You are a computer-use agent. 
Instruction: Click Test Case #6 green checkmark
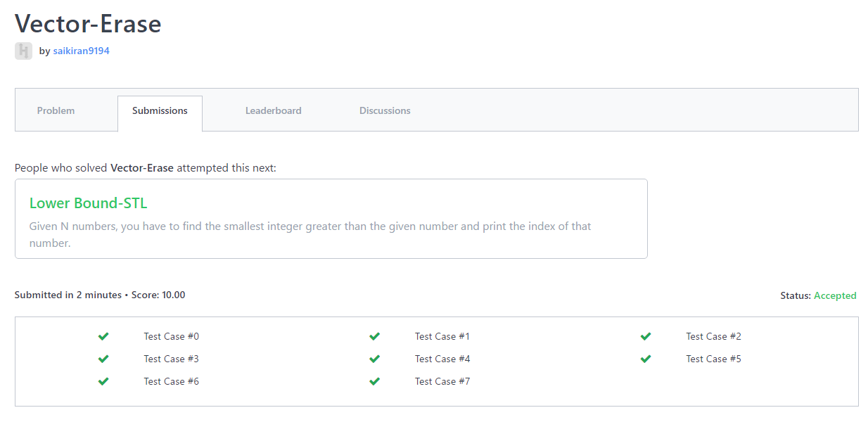tap(103, 381)
